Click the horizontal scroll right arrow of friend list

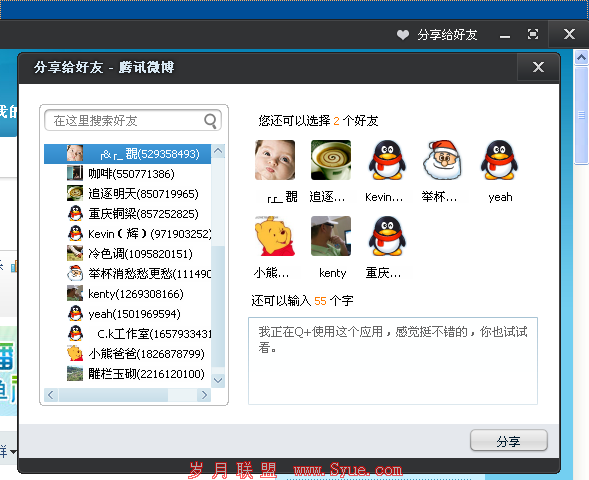tap(204, 395)
